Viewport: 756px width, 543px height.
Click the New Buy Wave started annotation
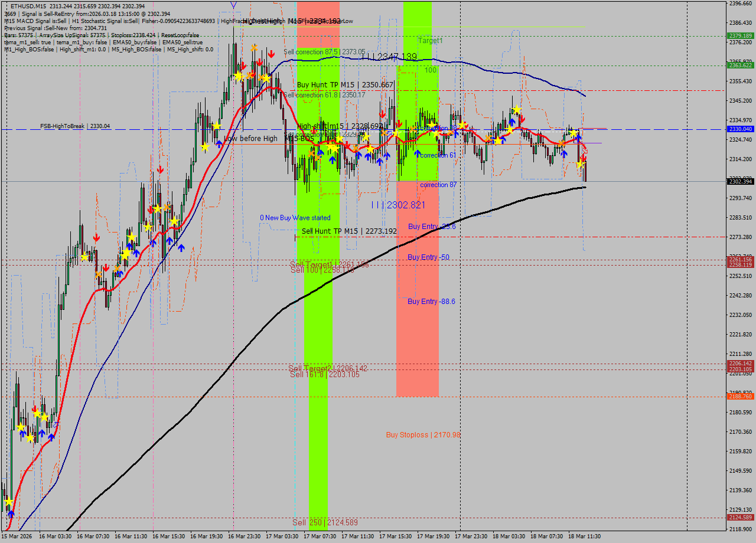point(295,218)
